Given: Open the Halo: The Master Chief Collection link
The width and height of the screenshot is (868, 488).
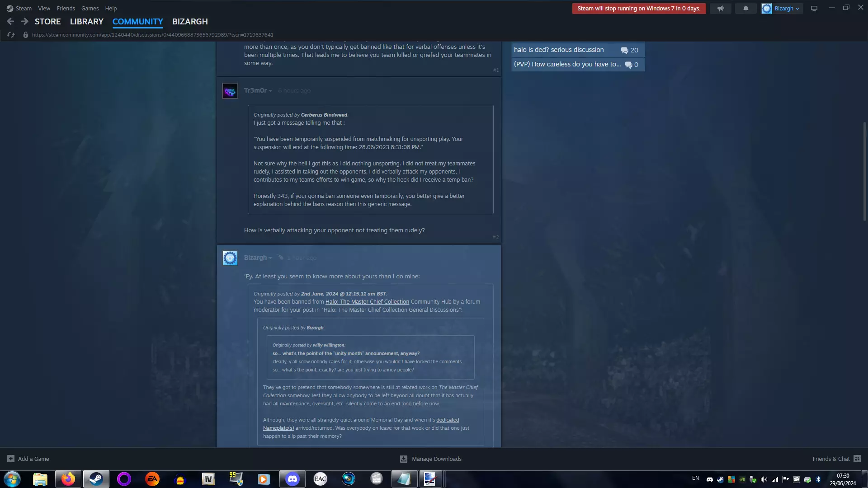Looking at the screenshot, I should tap(367, 302).
